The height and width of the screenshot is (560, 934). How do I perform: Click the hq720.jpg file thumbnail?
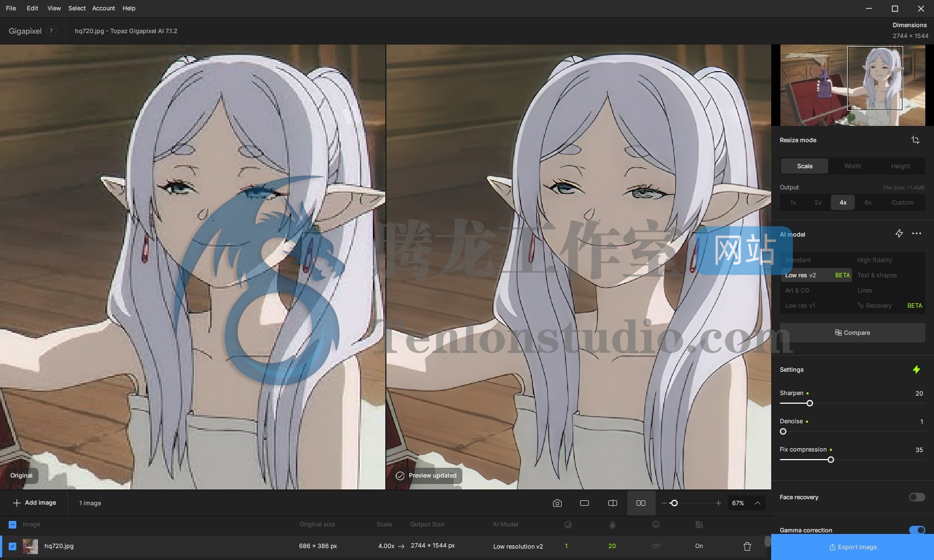coord(30,546)
